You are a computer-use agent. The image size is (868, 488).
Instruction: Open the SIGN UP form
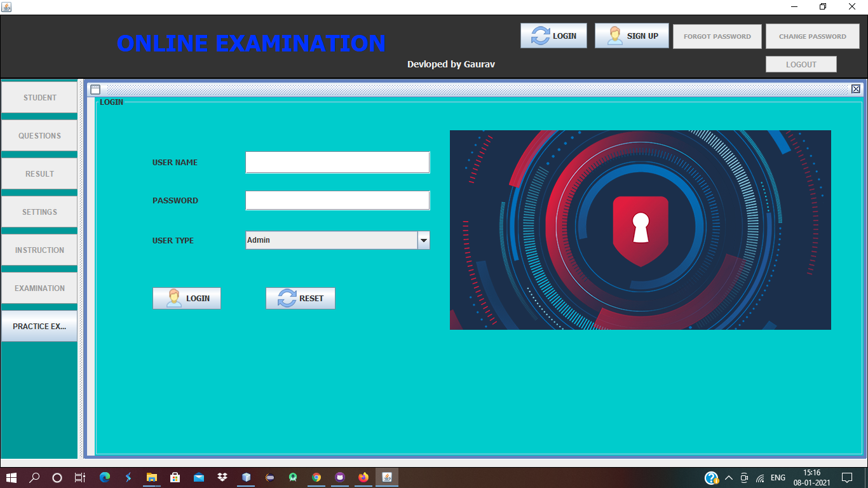pyautogui.click(x=632, y=36)
